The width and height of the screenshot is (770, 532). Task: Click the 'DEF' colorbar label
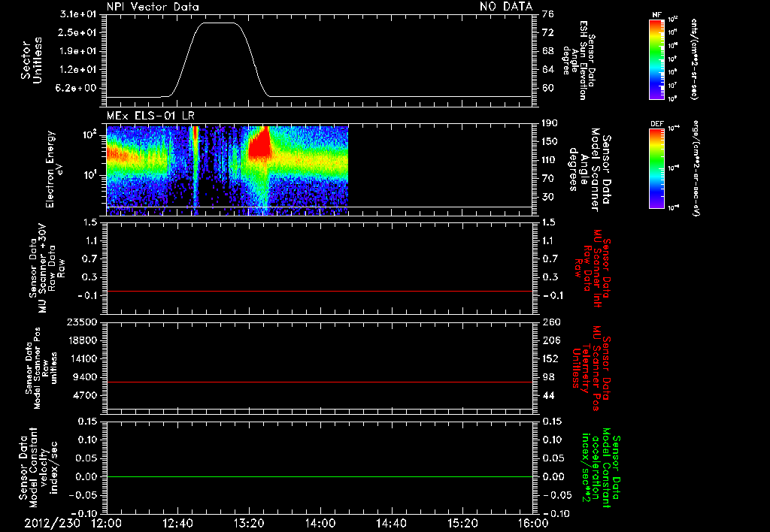[x=656, y=124]
